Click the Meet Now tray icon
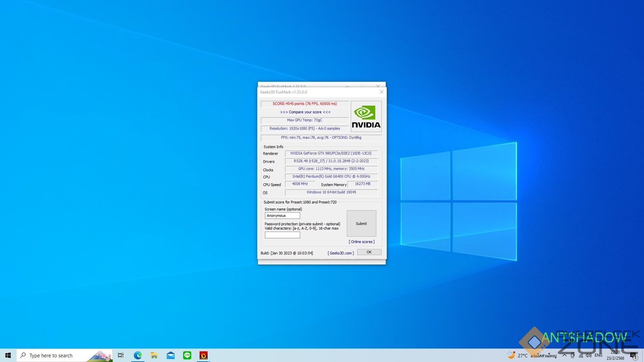Screen dimensions: 644x362 pos(573,355)
